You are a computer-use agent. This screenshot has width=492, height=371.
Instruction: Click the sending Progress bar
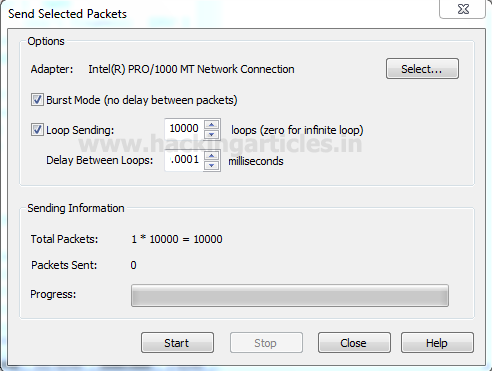290,295
